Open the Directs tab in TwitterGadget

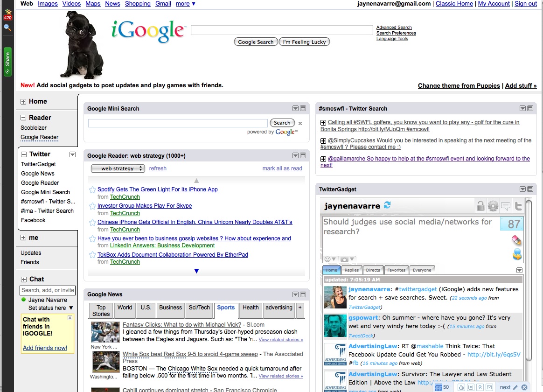pyautogui.click(x=373, y=270)
